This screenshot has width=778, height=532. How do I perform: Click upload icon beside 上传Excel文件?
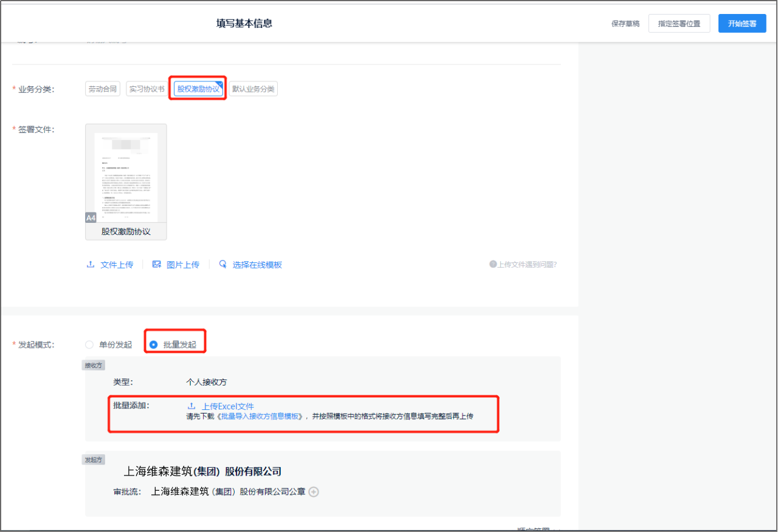(x=191, y=406)
